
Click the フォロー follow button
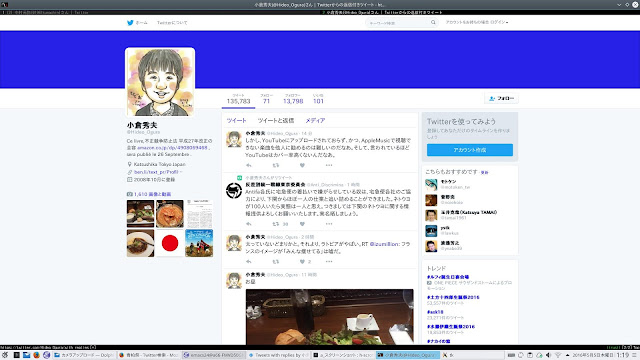(x=502, y=98)
